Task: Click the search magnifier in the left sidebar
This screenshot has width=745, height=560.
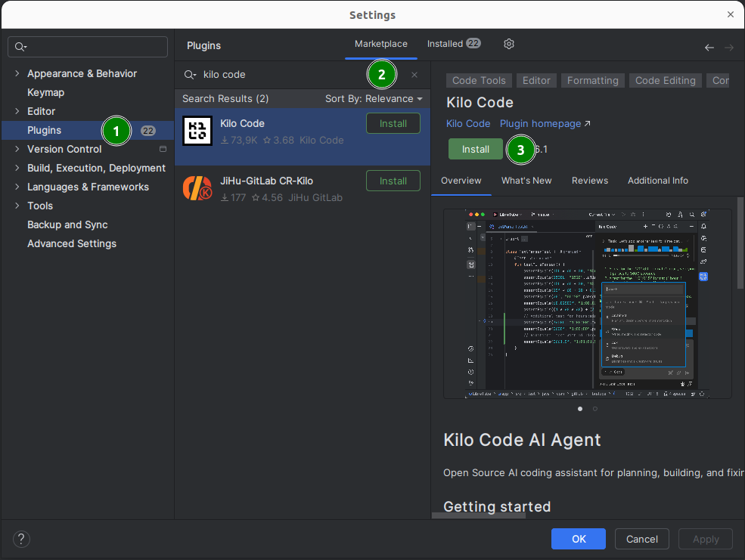Action: pyautogui.click(x=19, y=46)
